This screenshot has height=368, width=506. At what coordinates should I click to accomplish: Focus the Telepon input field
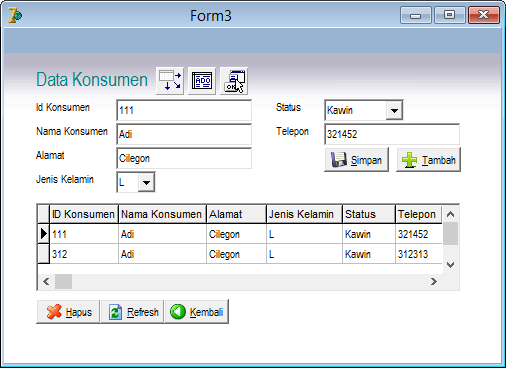tap(392, 134)
